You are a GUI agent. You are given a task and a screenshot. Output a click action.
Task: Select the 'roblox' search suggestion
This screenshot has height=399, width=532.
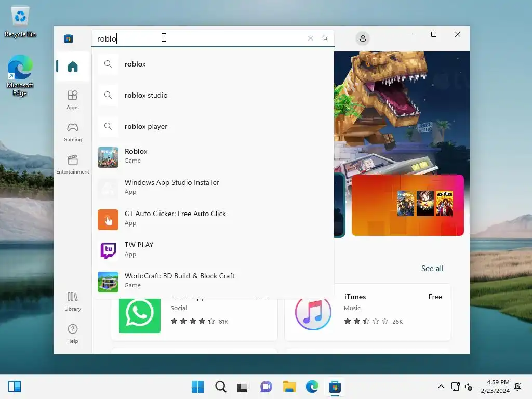pos(213,64)
